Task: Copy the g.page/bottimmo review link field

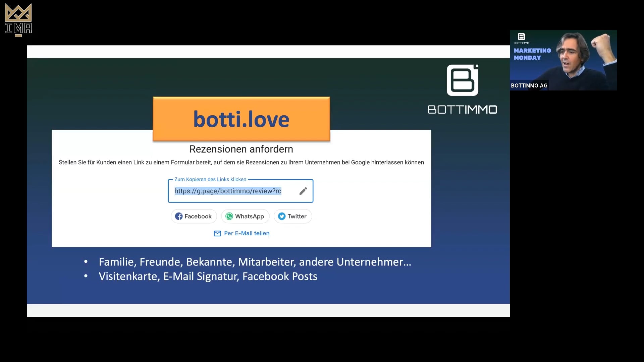Action: (240, 191)
